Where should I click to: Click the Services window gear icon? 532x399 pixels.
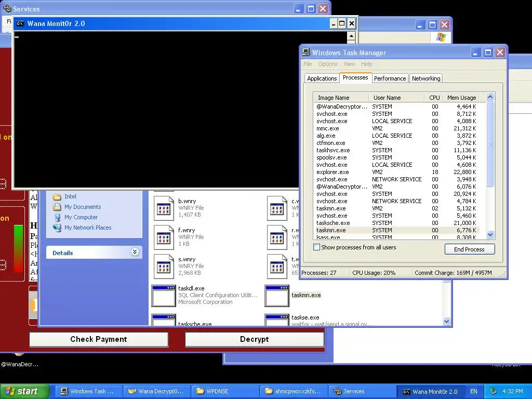click(x=7, y=8)
